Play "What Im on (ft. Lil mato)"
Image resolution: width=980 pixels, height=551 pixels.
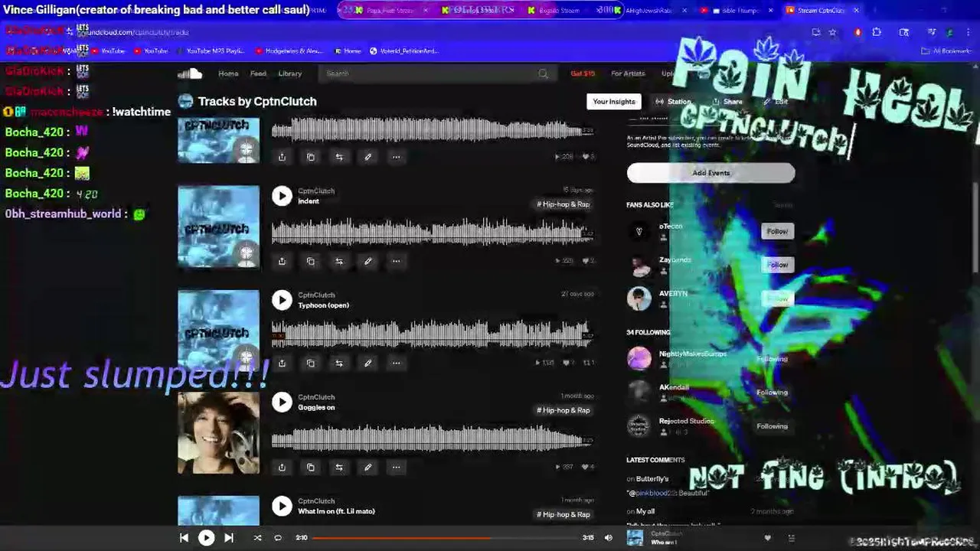282,506
